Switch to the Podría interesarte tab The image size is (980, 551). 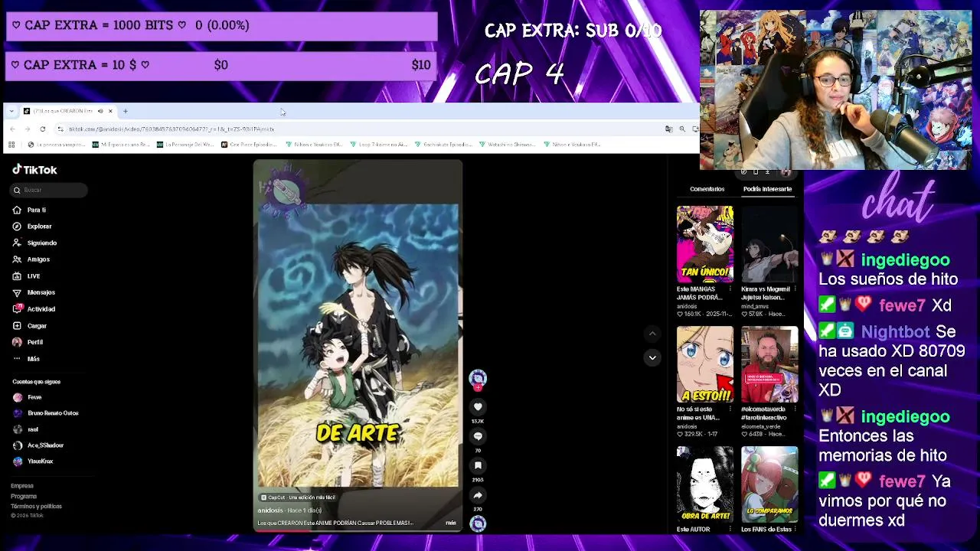[x=767, y=189]
